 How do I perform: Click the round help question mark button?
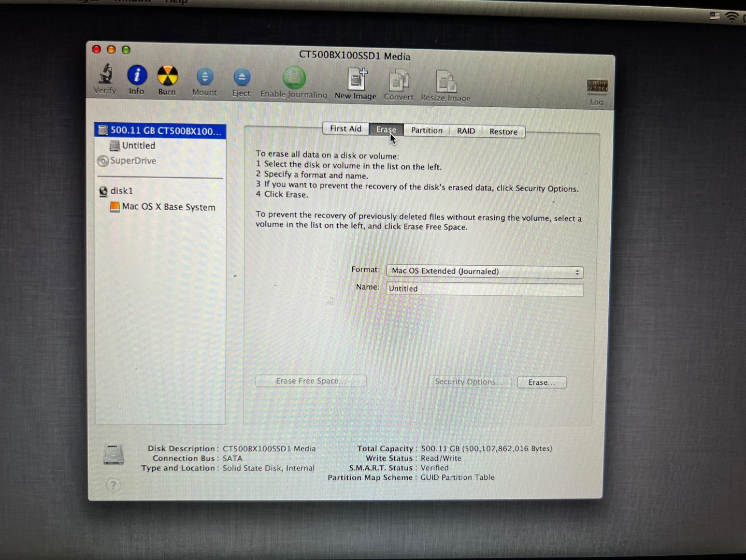point(113,485)
